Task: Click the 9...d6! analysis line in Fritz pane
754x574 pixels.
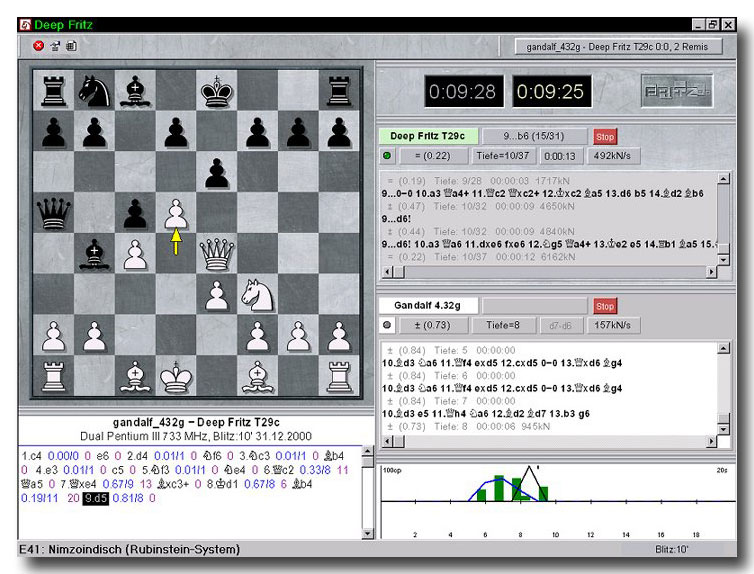Action: (548, 244)
